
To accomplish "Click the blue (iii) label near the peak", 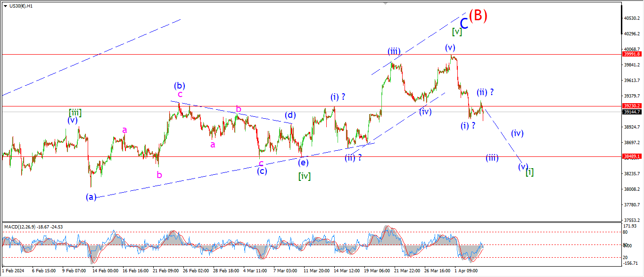I will click(394, 51).
